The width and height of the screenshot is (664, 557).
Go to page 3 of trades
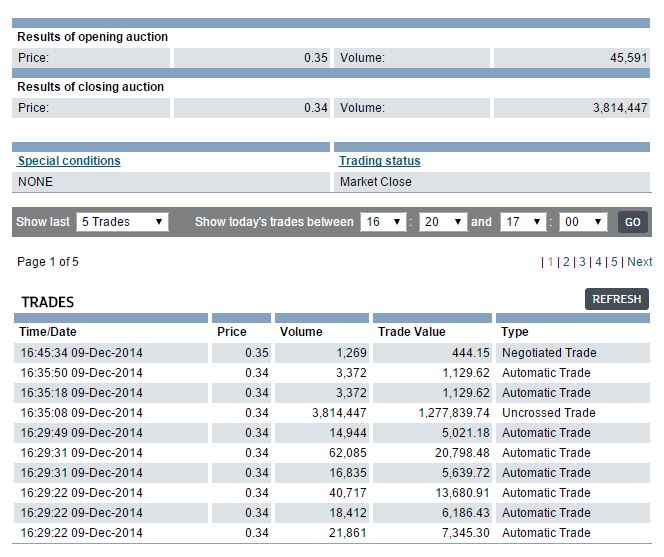(582, 262)
